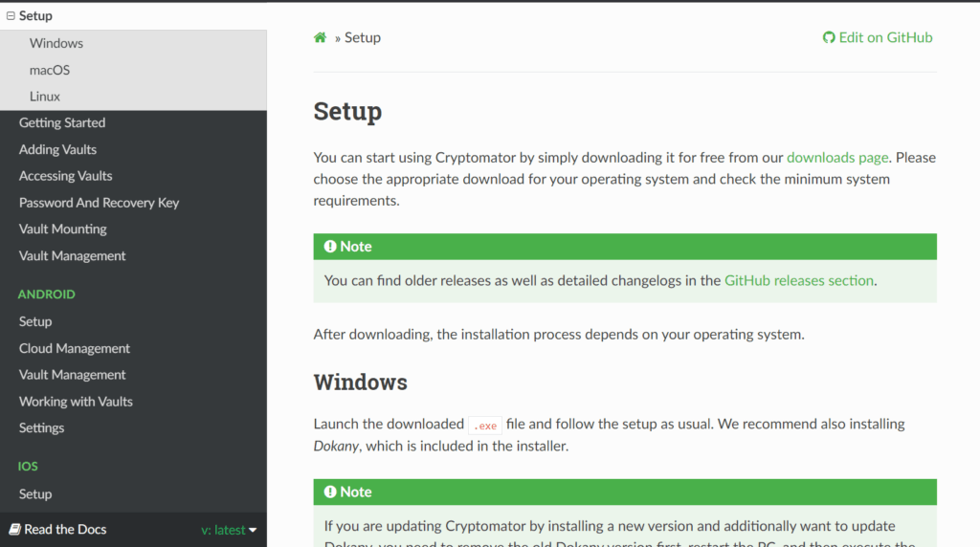Click the 'v: latest' version text
The width and height of the screenshot is (980, 547).
click(223, 530)
